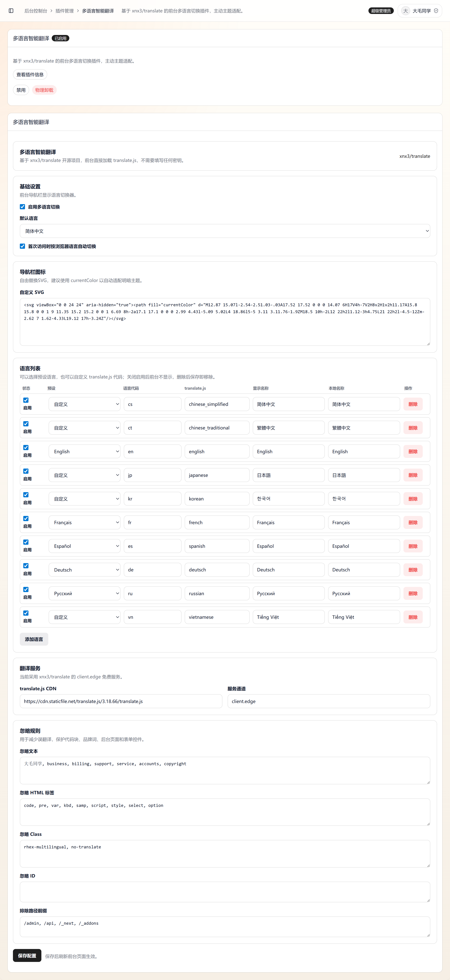Image resolution: width=450 pixels, height=980 pixels.
Task: Click the translate.js CDN URL field
Action: [x=121, y=701]
